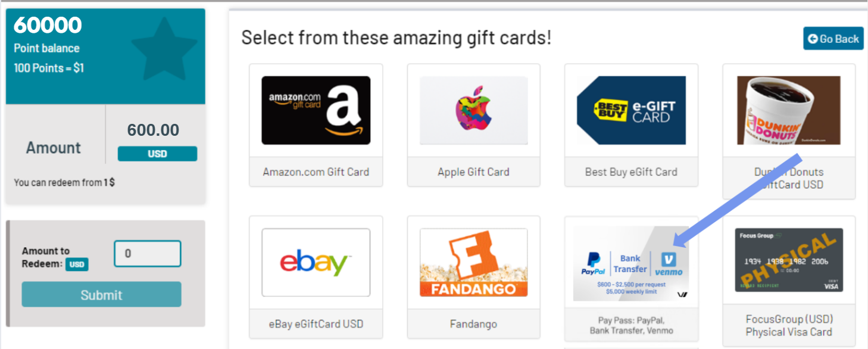Click the Go Back button
868x349 pixels.
pyautogui.click(x=833, y=39)
